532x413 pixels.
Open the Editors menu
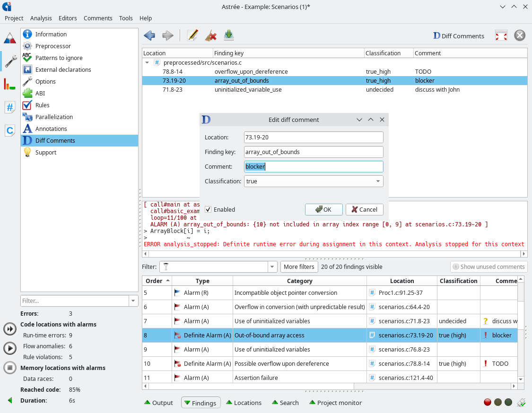(x=68, y=18)
